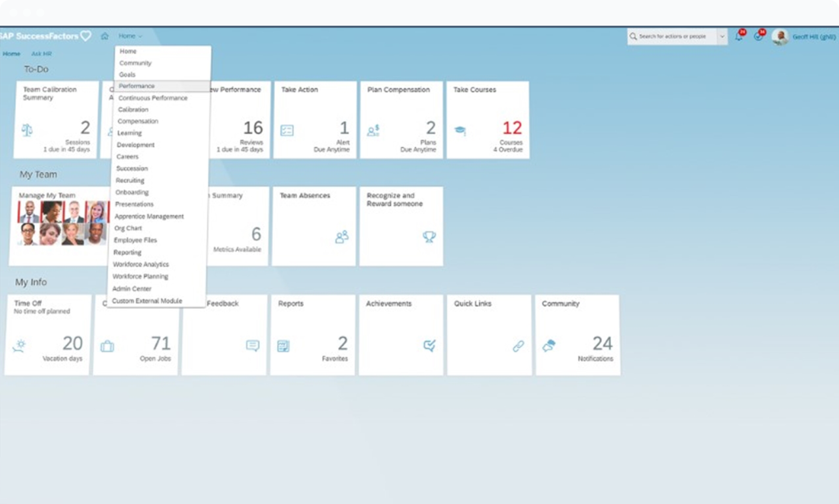Click the trophy icon on Recognize and Reward tile
Screen dimensions: 839x504
(x=429, y=236)
